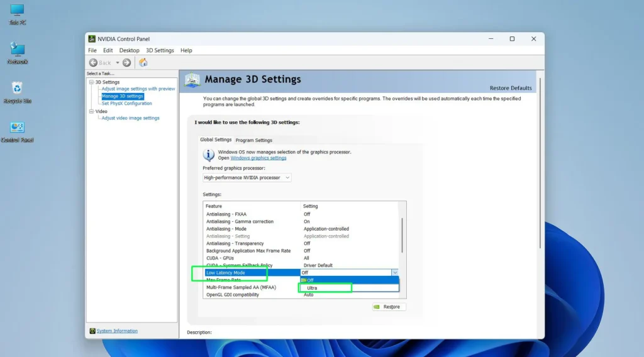This screenshot has height=357, width=644.
Task: Open the Edit menu
Action: tap(108, 50)
